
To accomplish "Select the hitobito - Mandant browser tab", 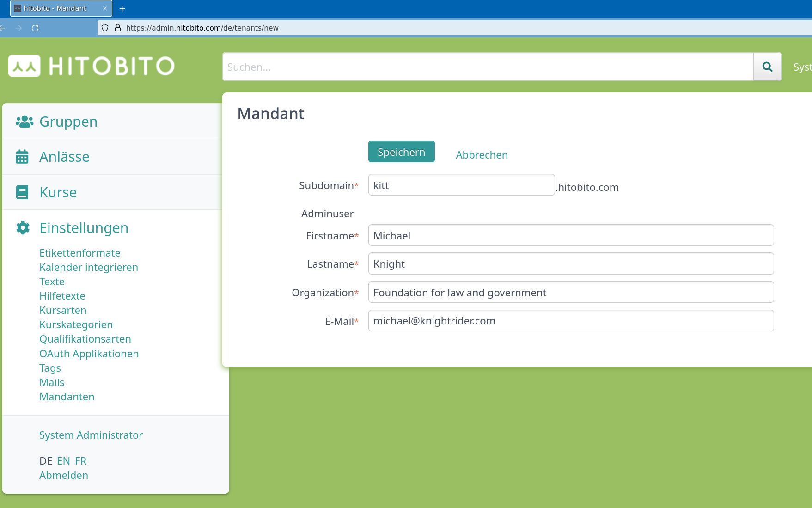I will tap(55, 8).
